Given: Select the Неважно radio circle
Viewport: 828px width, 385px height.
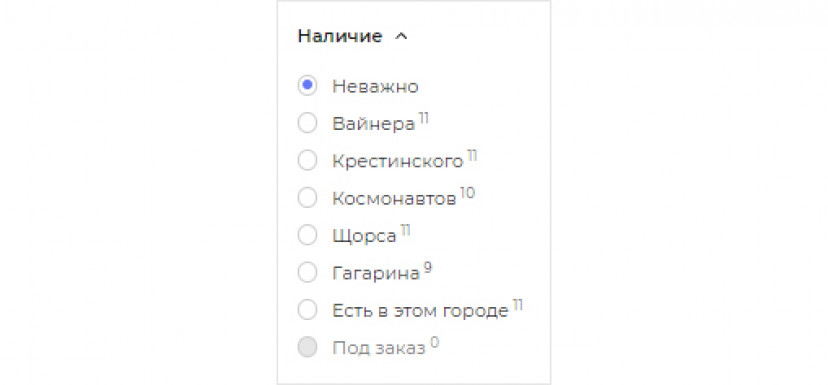Looking at the screenshot, I should click(x=307, y=86).
